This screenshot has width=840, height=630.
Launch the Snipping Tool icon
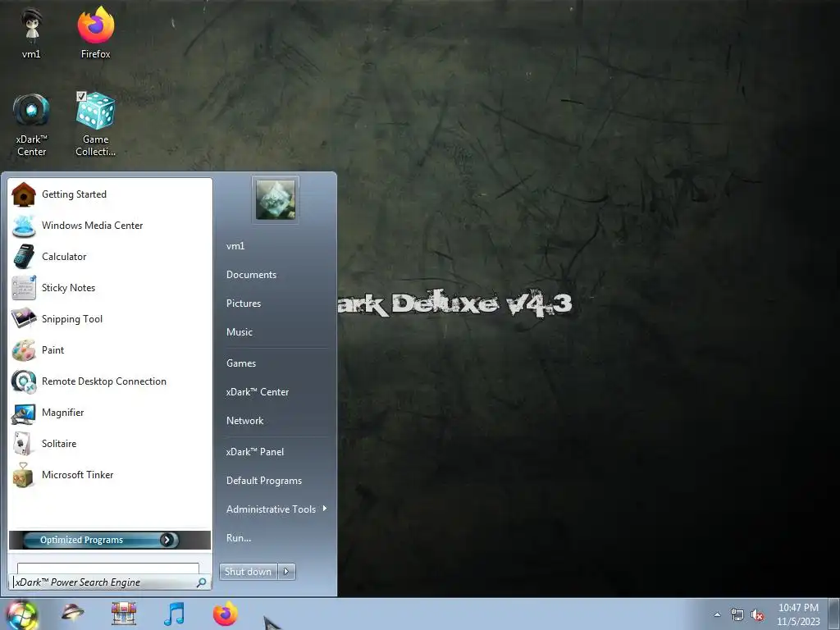point(24,319)
